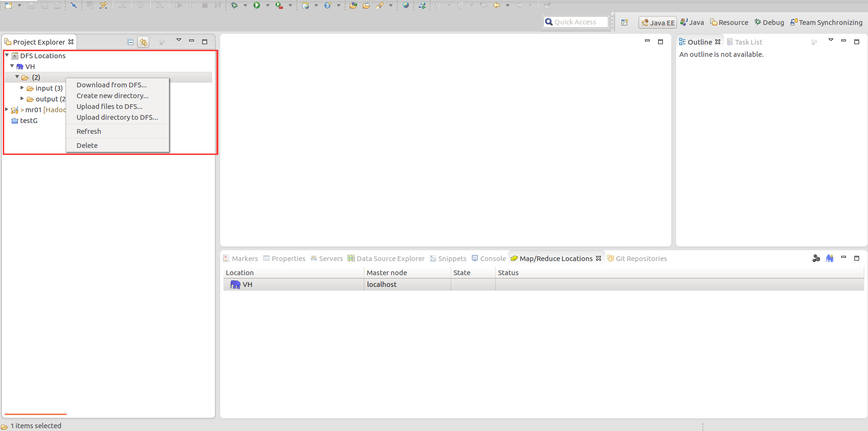Toggle Skip All Breakpoints in the toolbar

click(74, 5)
